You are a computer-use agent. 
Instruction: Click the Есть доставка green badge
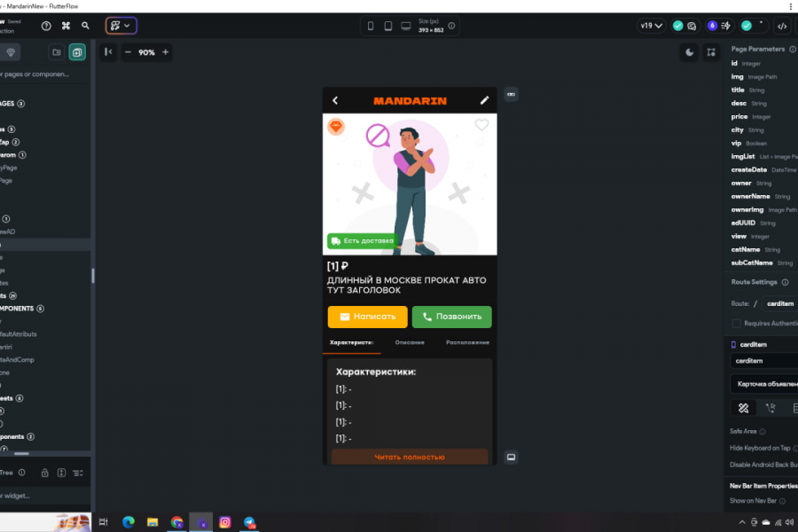363,241
